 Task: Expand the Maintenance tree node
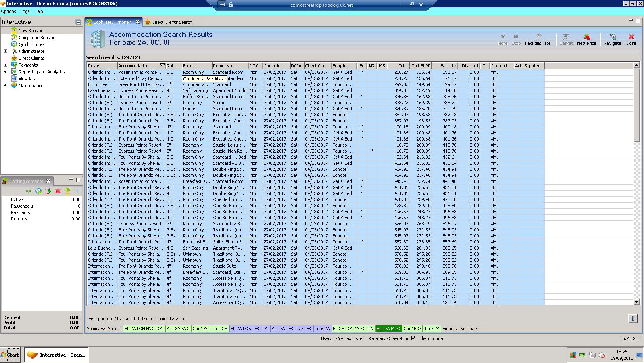coord(5,86)
